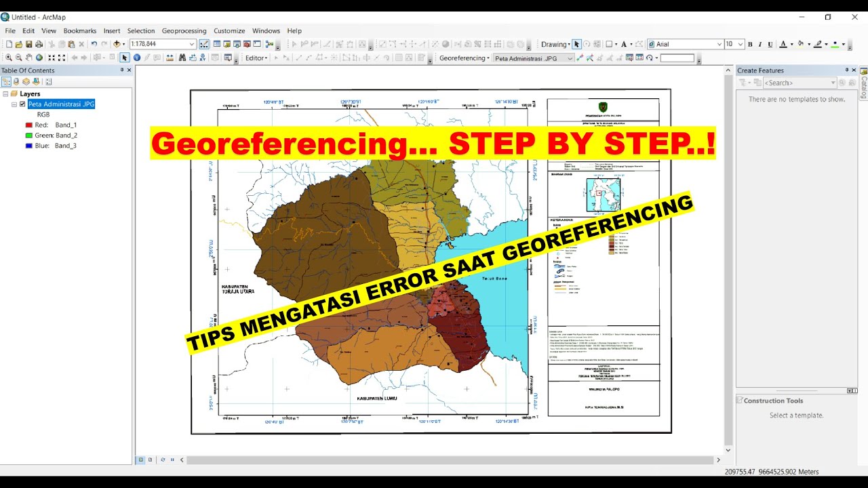
Task: Activate the Identify tool
Action: pyautogui.click(x=137, y=58)
